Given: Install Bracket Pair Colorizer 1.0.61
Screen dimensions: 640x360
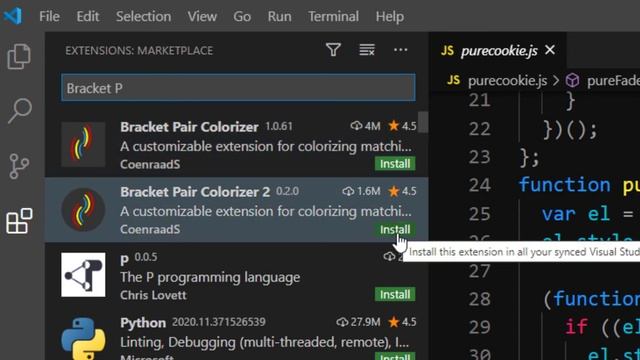Looking at the screenshot, I should point(395,164).
